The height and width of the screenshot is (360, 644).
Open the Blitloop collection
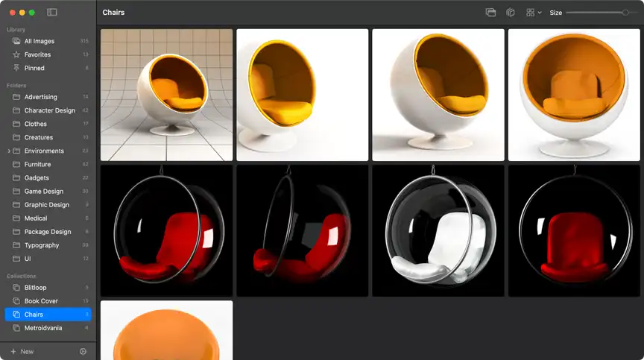pos(48,288)
